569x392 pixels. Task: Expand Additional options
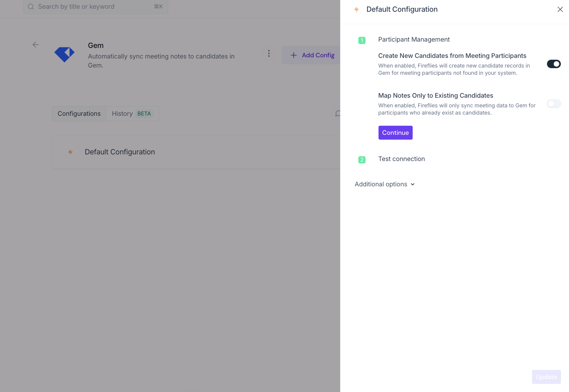385,184
